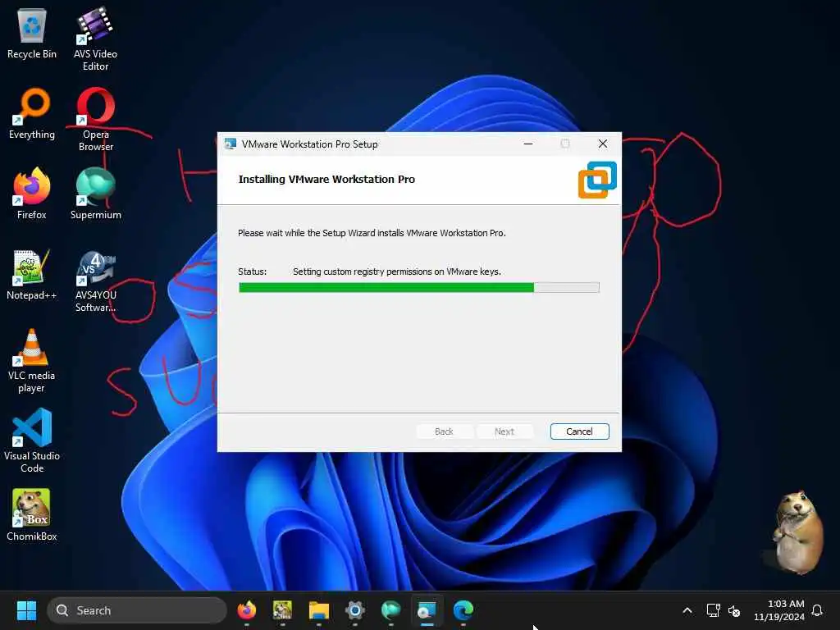Viewport: 840px width, 630px height.
Task: Open the notifications bell icon
Action: coord(817,610)
